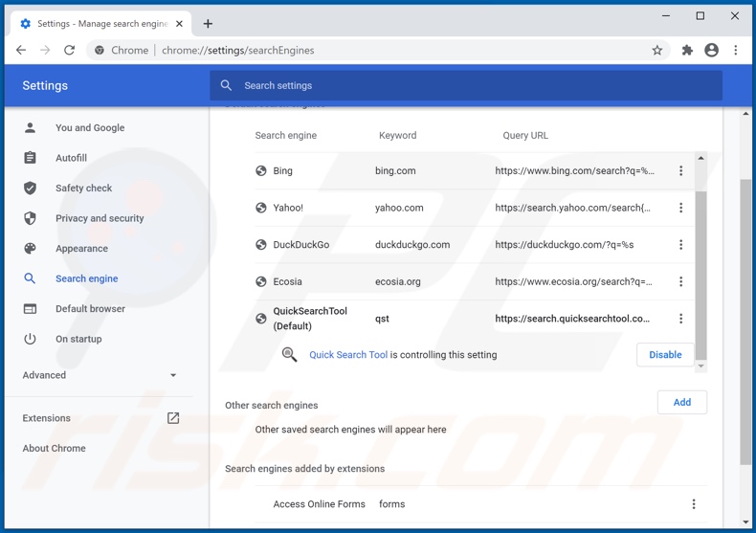Expand the Advanced settings section
This screenshot has height=533, width=756.
(100, 375)
